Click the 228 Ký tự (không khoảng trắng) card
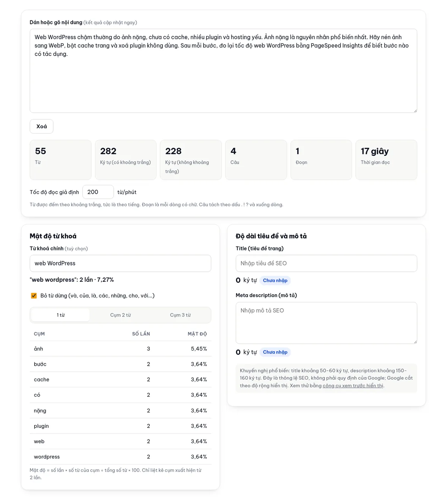Viewport: 447px width, 504px height. [x=191, y=160]
